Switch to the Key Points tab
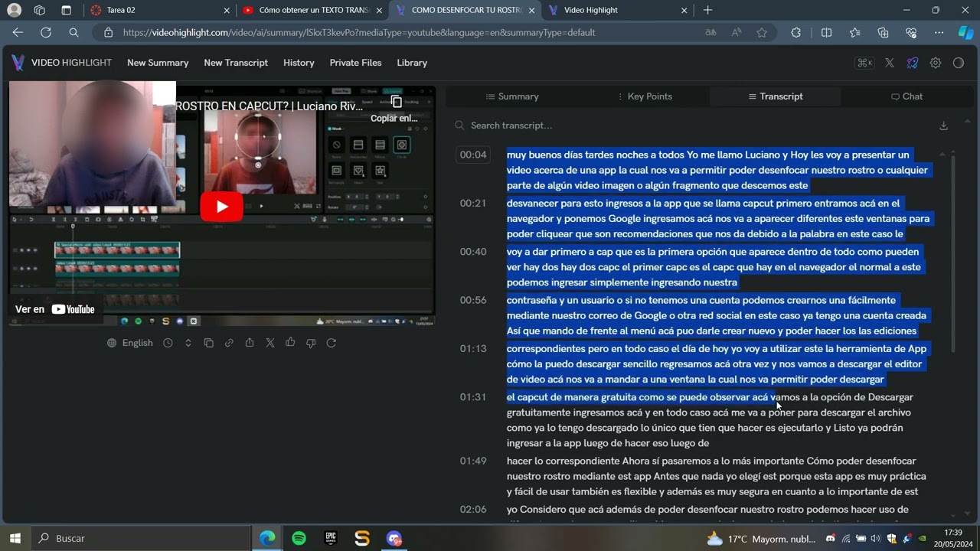 click(x=644, y=96)
